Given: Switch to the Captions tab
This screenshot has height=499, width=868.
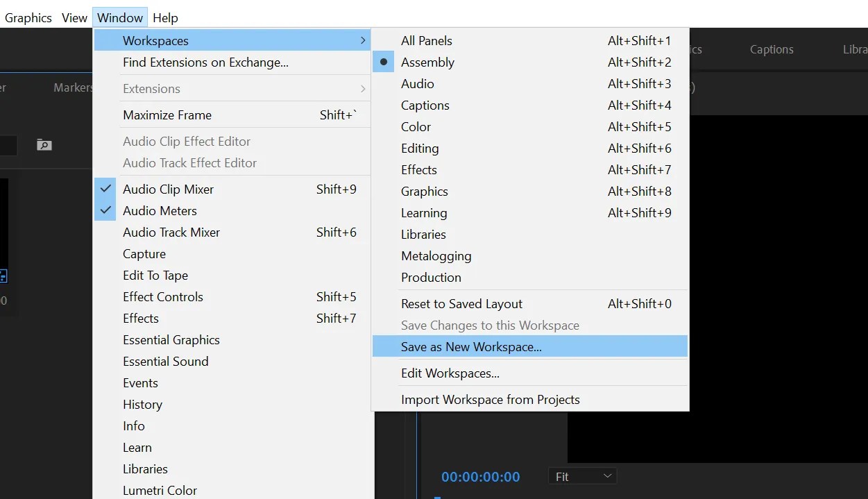Looking at the screenshot, I should 771,49.
